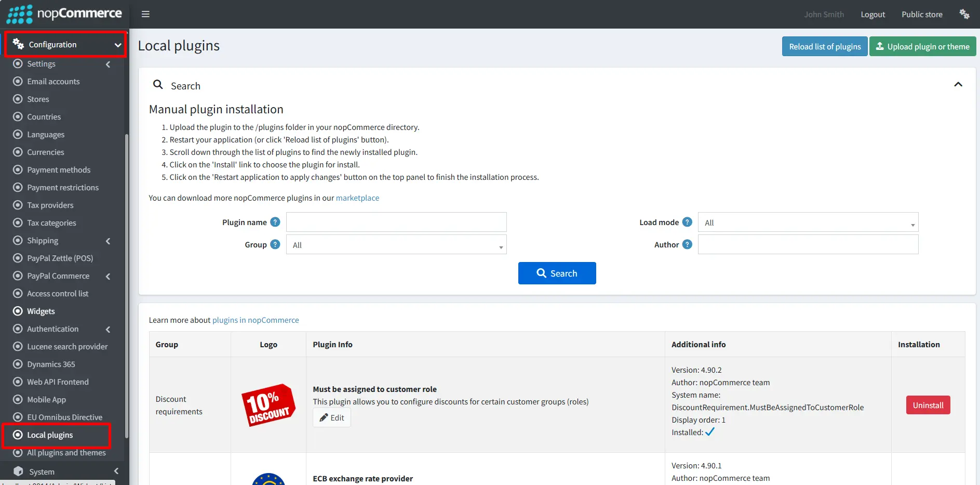This screenshot has height=485, width=980.
Task: Click the 10% discount plugin logo
Action: pos(269,405)
